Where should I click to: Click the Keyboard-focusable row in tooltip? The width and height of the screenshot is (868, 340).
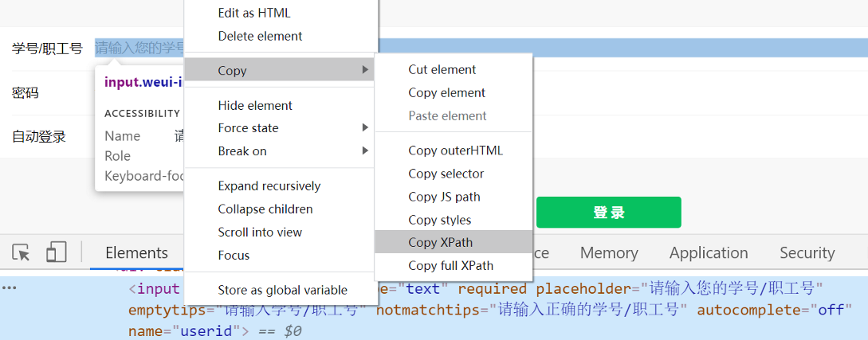pos(144,176)
